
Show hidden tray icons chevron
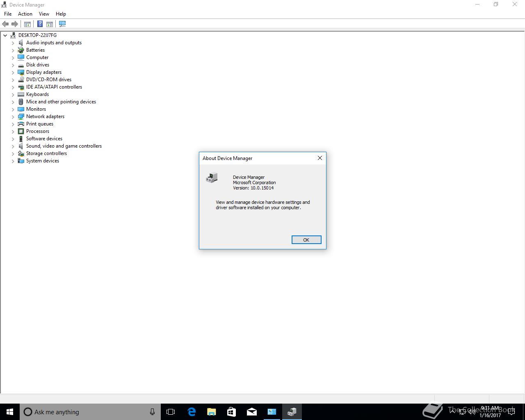tap(453, 412)
